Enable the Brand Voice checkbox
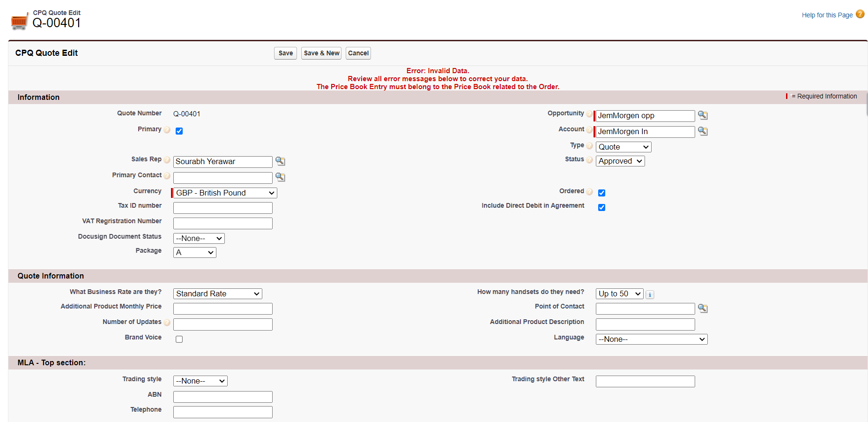The image size is (868, 422). pyautogui.click(x=179, y=339)
